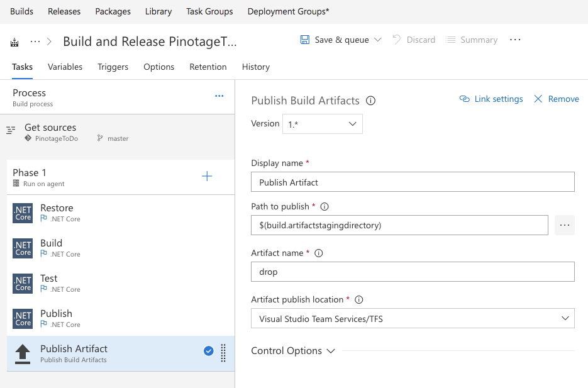Click the Artifact name info icon
This screenshot has height=388, width=588.
pos(318,253)
